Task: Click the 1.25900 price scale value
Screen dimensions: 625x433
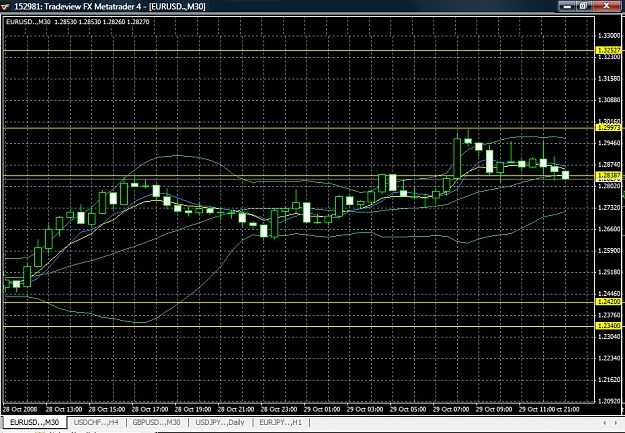Action: point(609,250)
